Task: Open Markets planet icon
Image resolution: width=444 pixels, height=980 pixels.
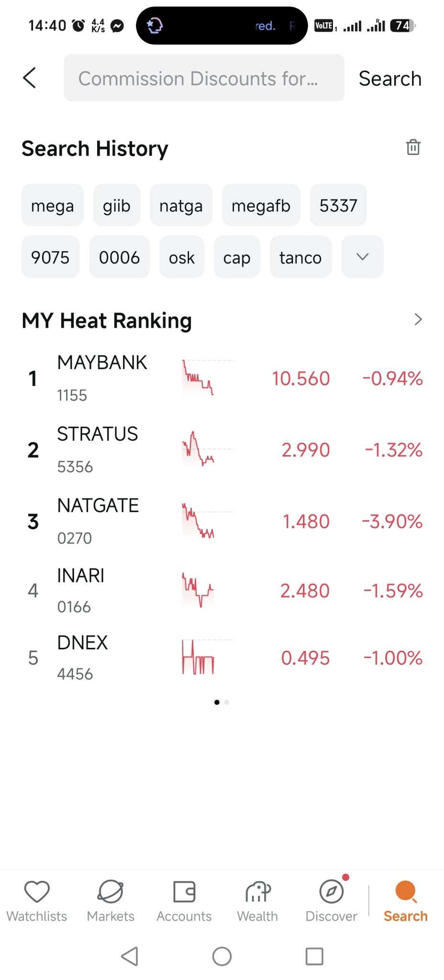Action: [x=111, y=891]
